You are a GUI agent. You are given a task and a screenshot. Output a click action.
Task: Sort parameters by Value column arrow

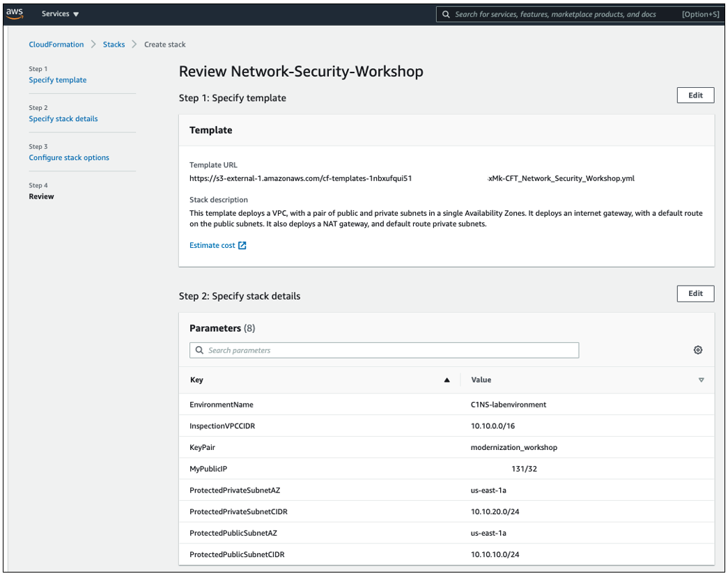point(701,380)
